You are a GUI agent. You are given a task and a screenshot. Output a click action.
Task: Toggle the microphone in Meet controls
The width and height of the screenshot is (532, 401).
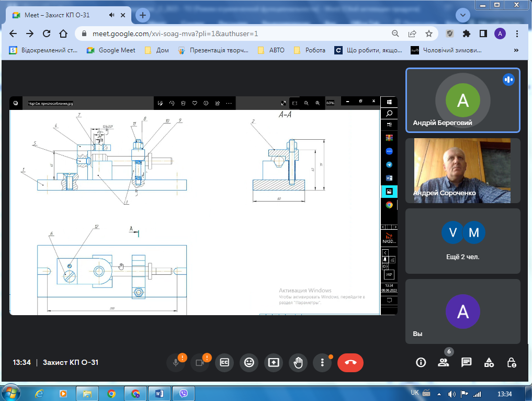pos(176,362)
